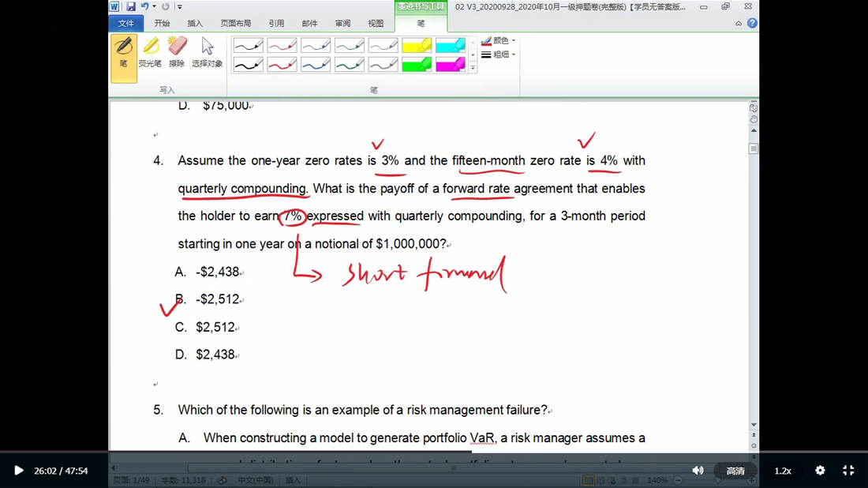Viewport: 868px width, 488px height.
Task: Pick the thin gray pen style
Action: [x=383, y=46]
